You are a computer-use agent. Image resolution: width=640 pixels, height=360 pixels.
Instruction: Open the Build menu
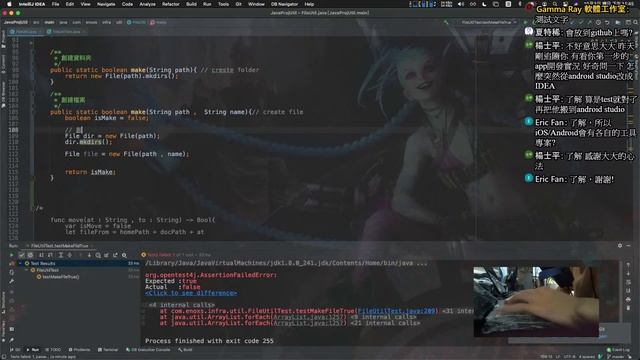191,4
